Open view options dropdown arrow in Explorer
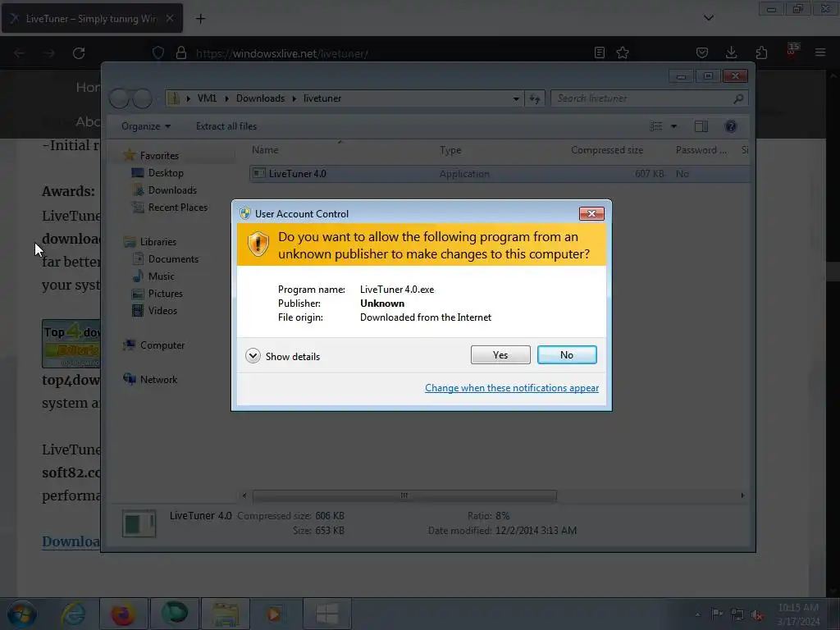The image size is (840, 630). 674,126
